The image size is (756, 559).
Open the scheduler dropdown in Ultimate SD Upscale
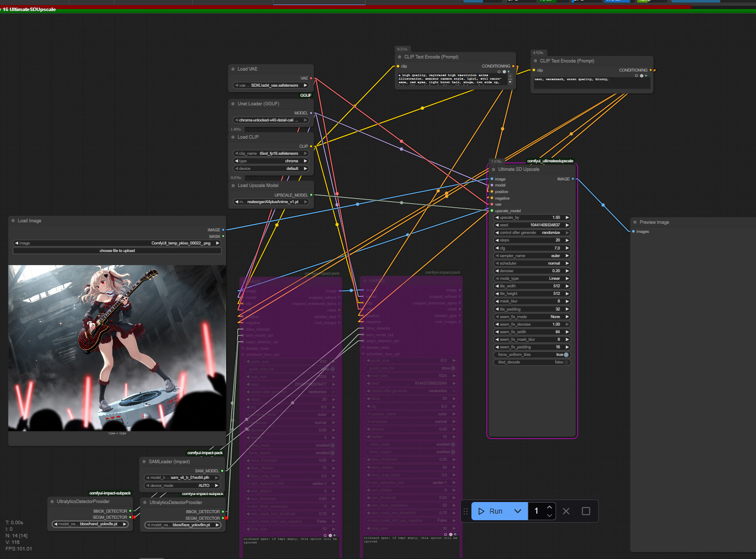click(x=532, y=263)
